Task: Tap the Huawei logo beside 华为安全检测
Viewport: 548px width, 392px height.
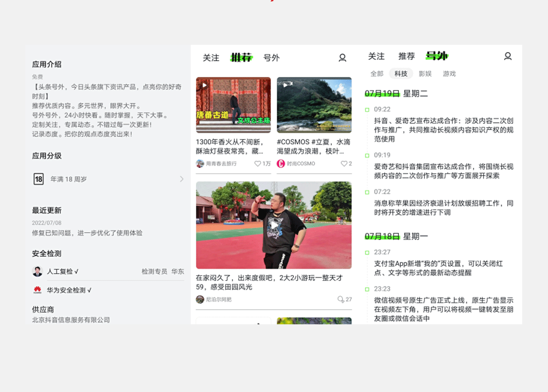Action: click(x=38, y=290)
